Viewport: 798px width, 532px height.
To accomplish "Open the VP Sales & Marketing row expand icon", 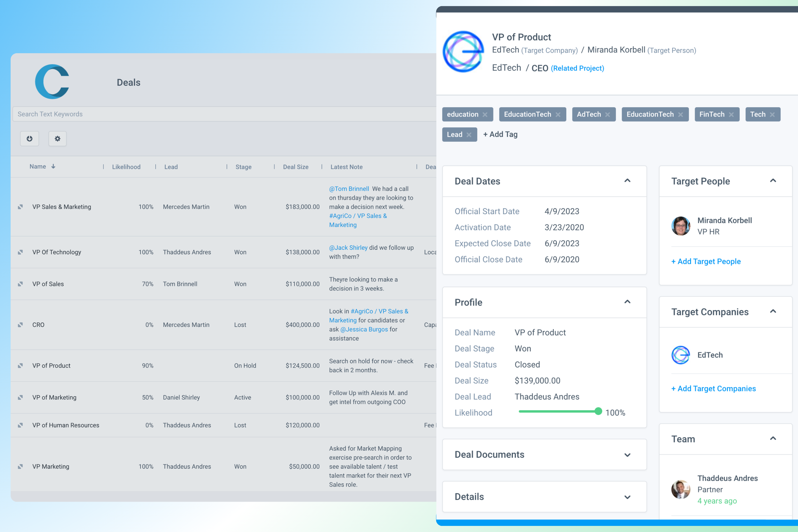I will [x=20, y=207].
